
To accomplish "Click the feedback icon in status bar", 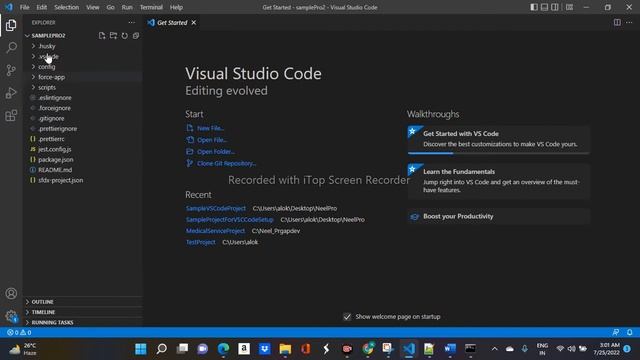I will pyautogui.click(x=616, y=333).
